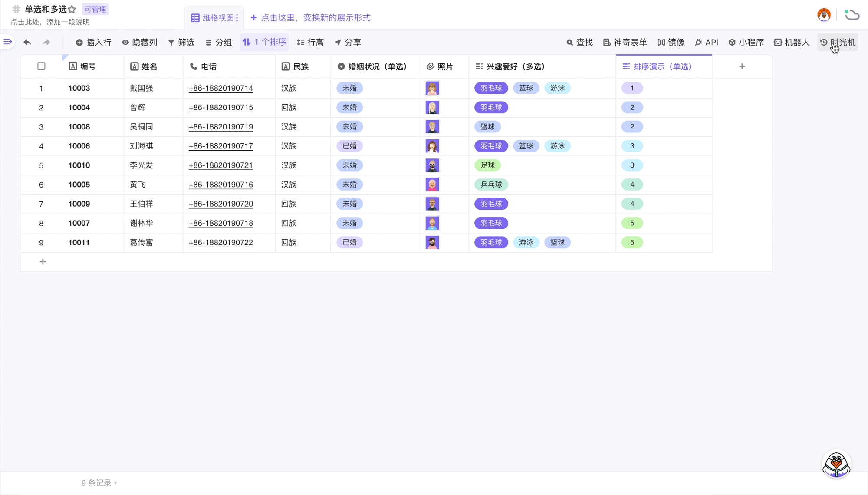
Task: Open the 1 个排序 sort settings
Action: (x=264, y=42)
